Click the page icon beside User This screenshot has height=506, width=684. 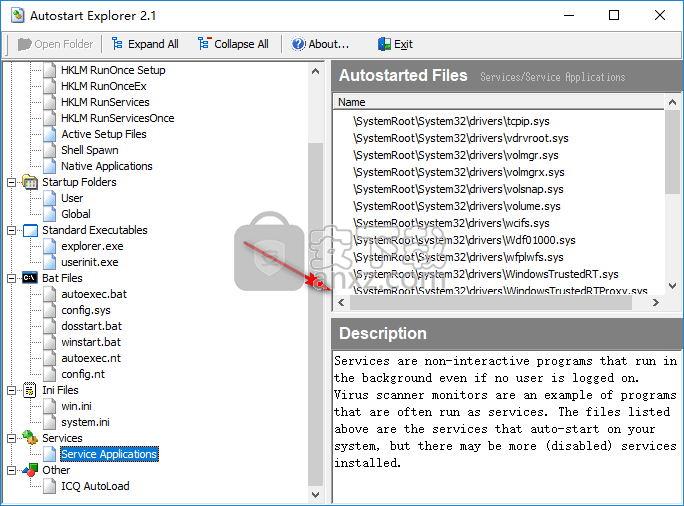tap(50, 198)
